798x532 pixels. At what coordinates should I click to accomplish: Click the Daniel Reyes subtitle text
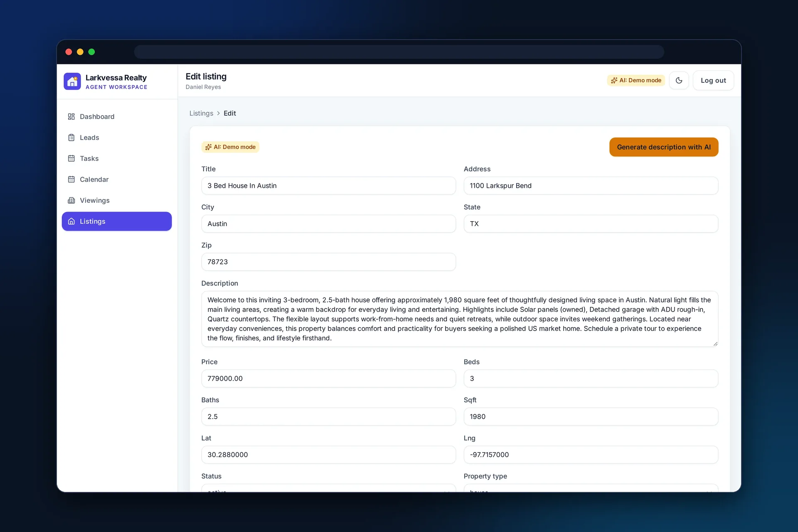pos(203,87)
